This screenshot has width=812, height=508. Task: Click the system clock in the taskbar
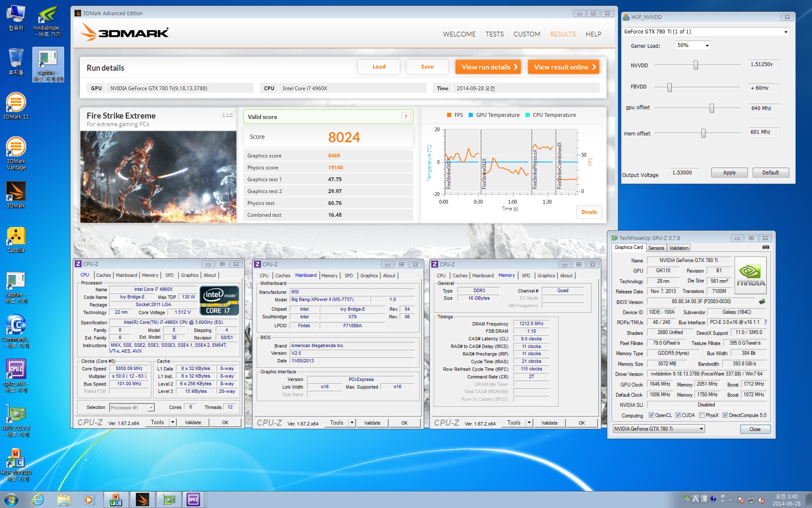pyautogui.click(x=786, y=500)
